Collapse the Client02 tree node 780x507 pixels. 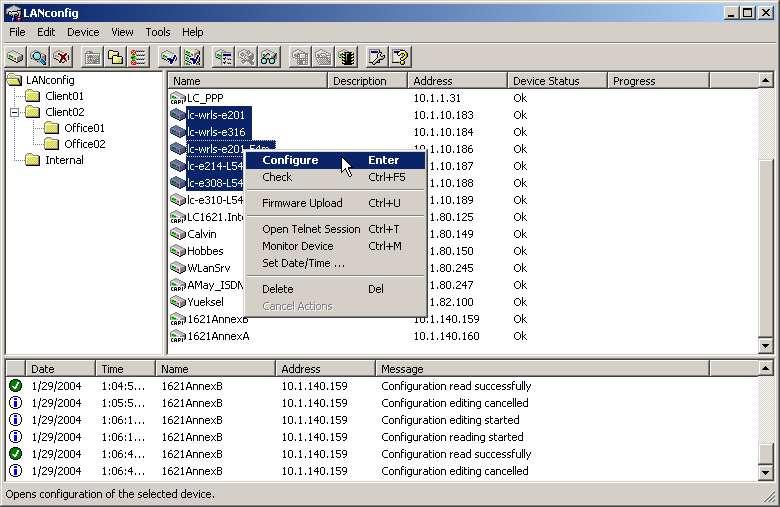(x=16, y=112)
